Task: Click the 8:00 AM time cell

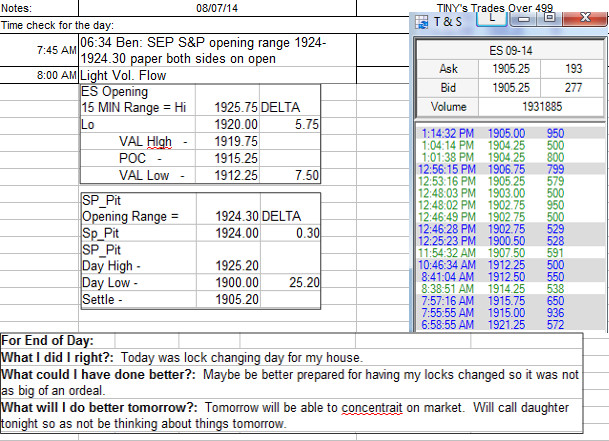Action: click(39, 75)
